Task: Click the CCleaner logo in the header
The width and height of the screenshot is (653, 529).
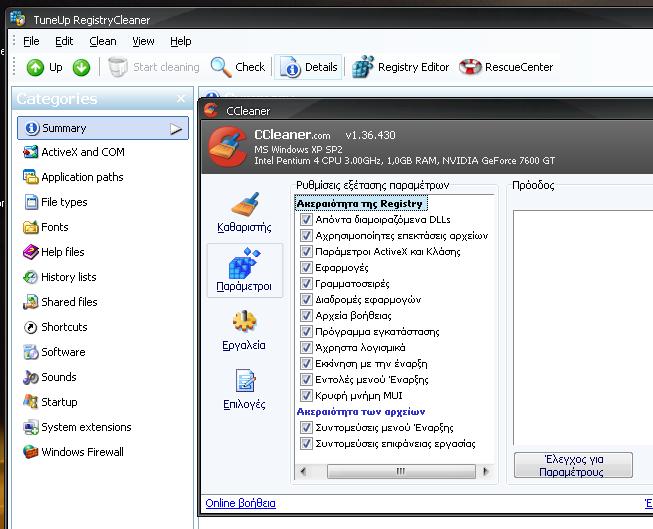Action: [228, 147]
